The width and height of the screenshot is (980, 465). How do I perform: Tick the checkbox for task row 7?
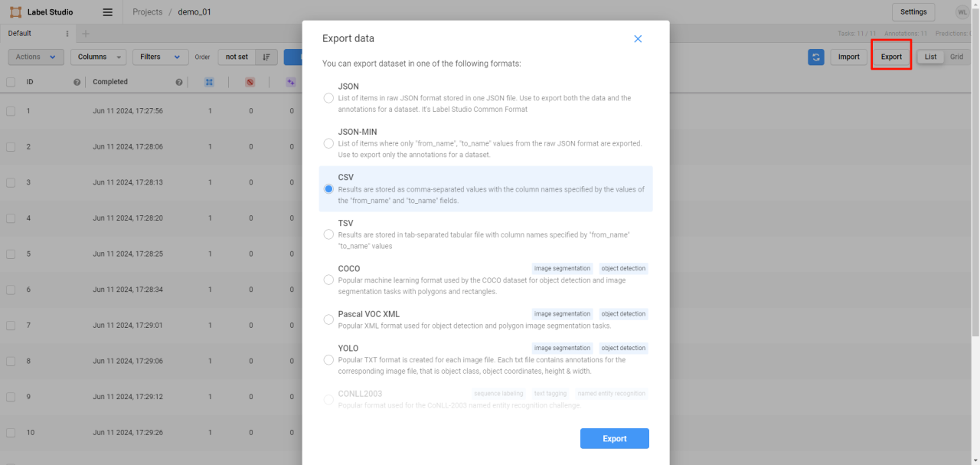coord(11,326)
